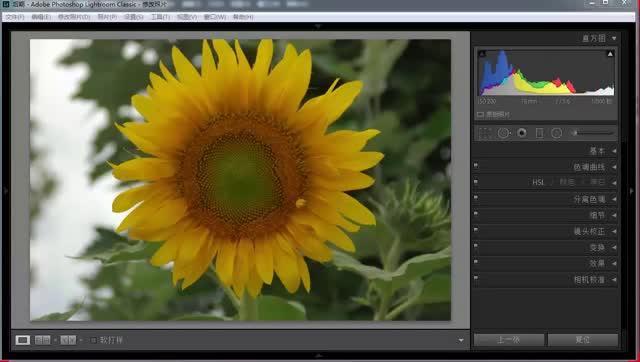The height and width of the screenshot is (362, 640).
Task: Open the 文件(F) menu
Action: click(x=15, y=17)
